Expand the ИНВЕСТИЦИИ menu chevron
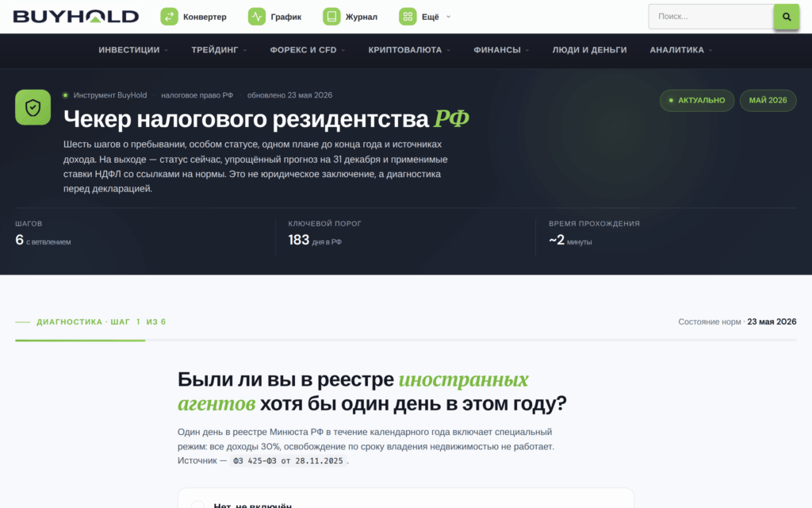Viewport: 812px width, 508px height. 167,50
